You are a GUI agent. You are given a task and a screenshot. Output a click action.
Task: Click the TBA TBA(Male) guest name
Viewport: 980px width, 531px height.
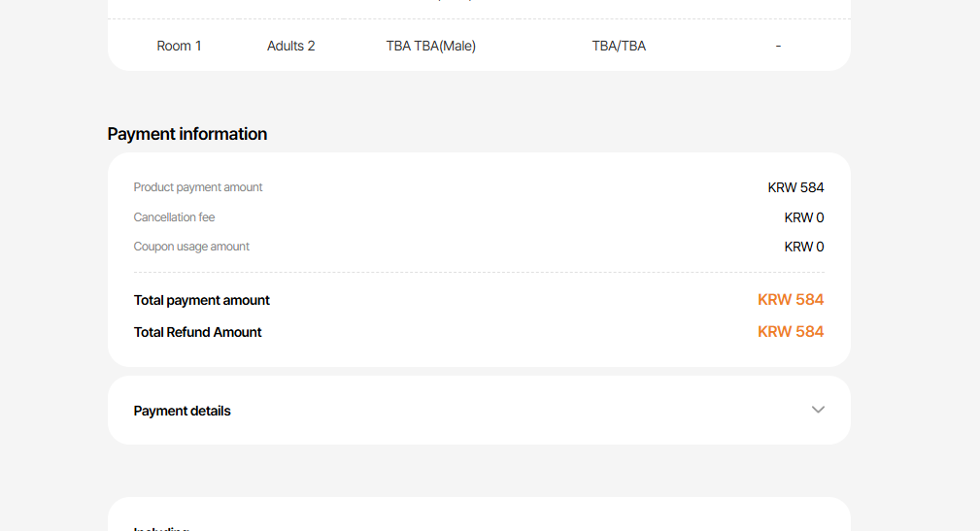[431, 46]
